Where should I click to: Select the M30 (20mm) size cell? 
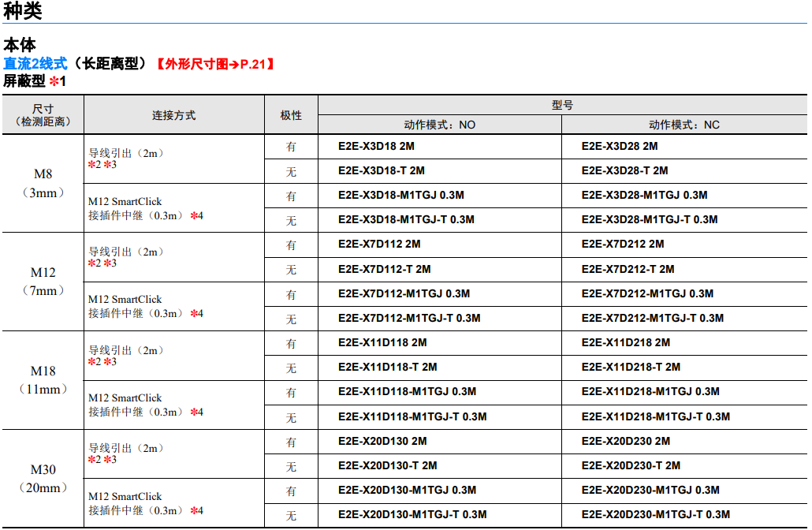pyautogui.click(x=43, y=478)
